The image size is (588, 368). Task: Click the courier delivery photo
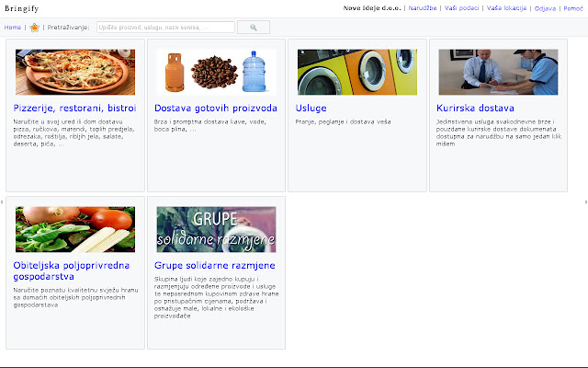click(498, 72)
